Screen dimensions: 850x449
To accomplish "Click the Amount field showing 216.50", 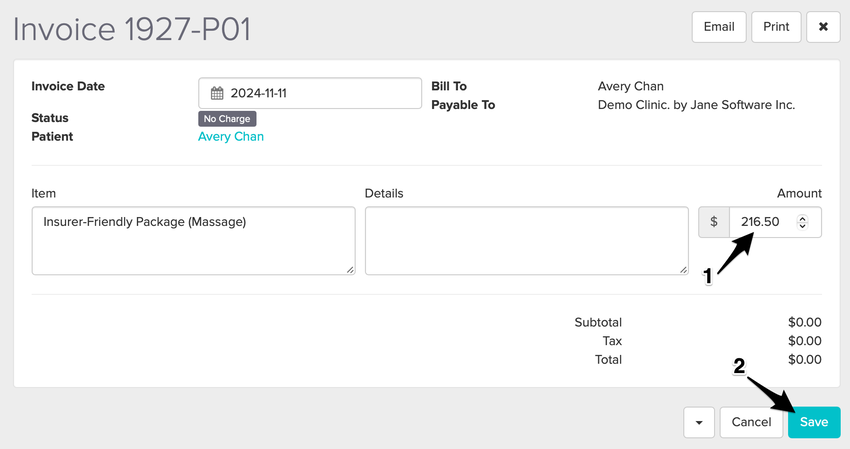I will click(775, 222).
